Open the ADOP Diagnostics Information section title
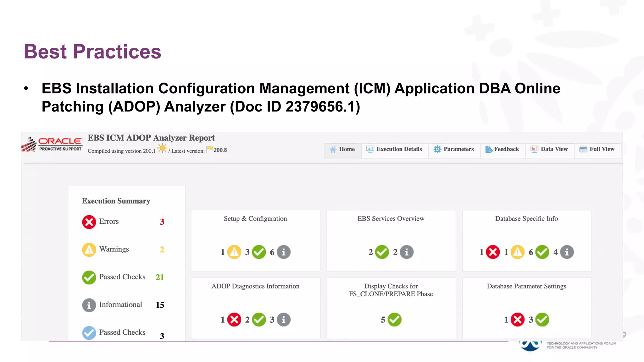The image size is (644, 362). coord(255,286)
